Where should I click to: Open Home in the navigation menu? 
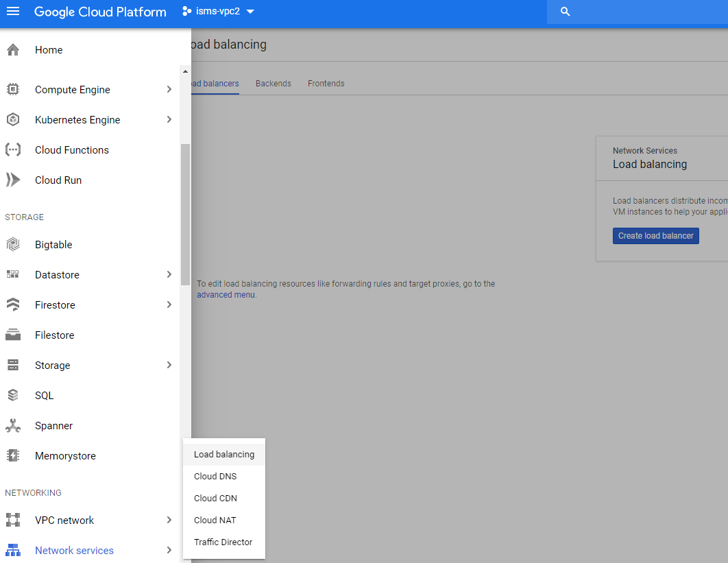pos(49,49)
